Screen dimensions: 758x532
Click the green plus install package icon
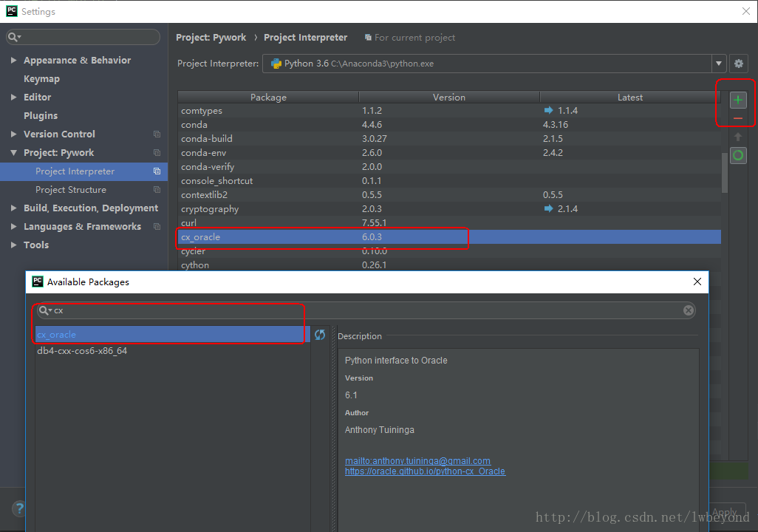pos(738,100)
